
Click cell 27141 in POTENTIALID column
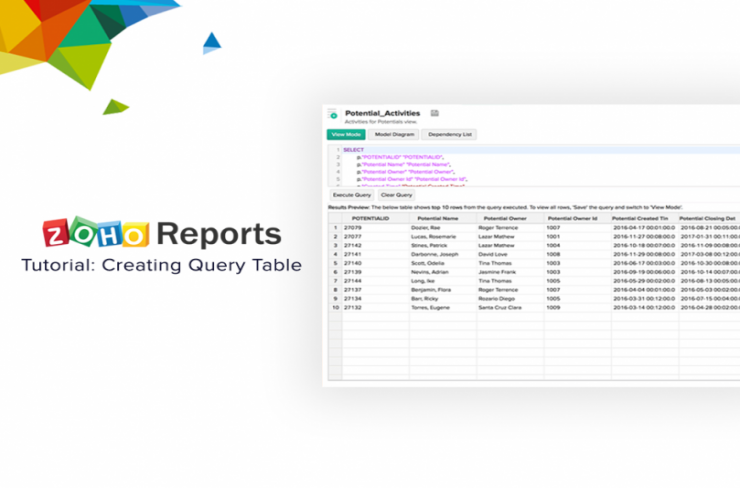376,254
